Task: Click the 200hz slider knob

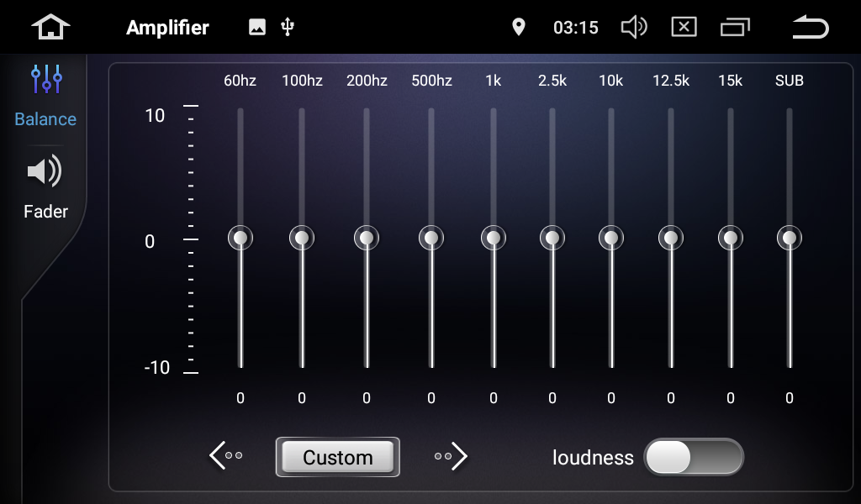Action: click(367, 238)
